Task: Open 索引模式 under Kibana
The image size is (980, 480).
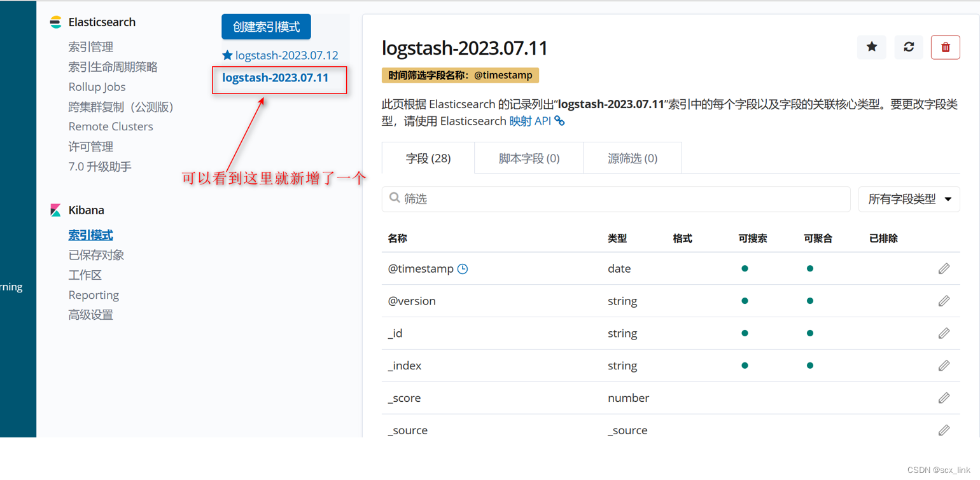Action: click(x=91, y=235)
